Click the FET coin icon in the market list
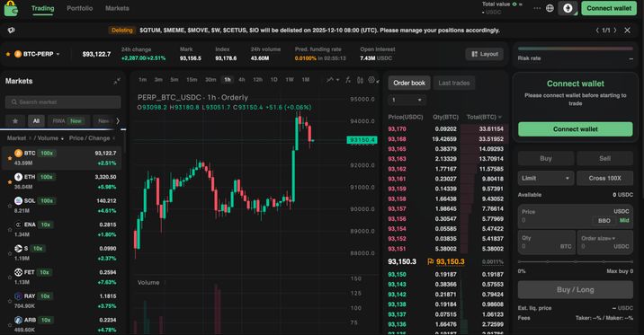Screen dimensions: 644x335 click(x=19, y=272)
